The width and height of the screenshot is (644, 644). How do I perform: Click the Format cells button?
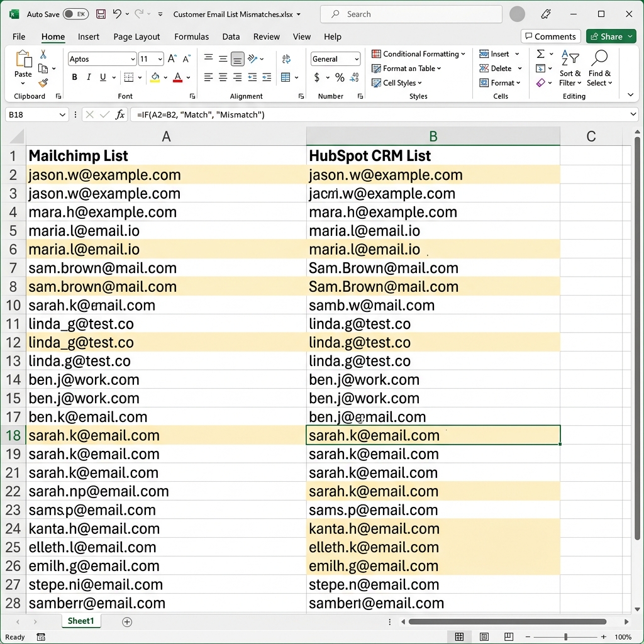coord(500,82)
